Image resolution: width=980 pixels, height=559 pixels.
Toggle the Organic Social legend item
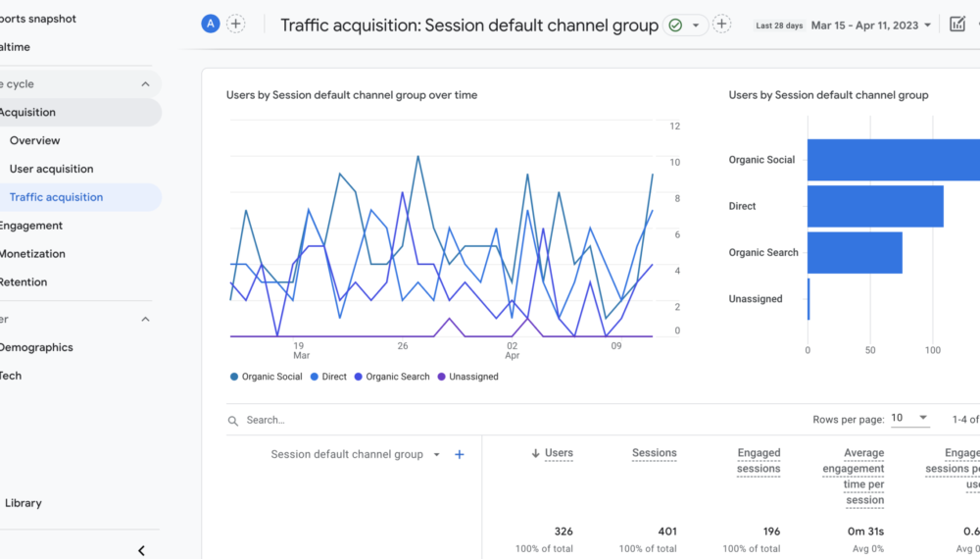pyautogui.click(x=266, y=377)
